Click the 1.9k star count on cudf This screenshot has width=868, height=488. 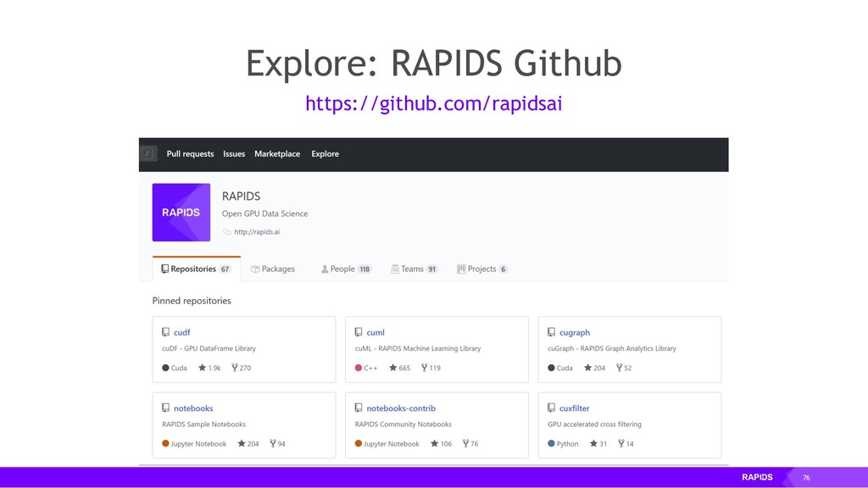pos(214,368)
